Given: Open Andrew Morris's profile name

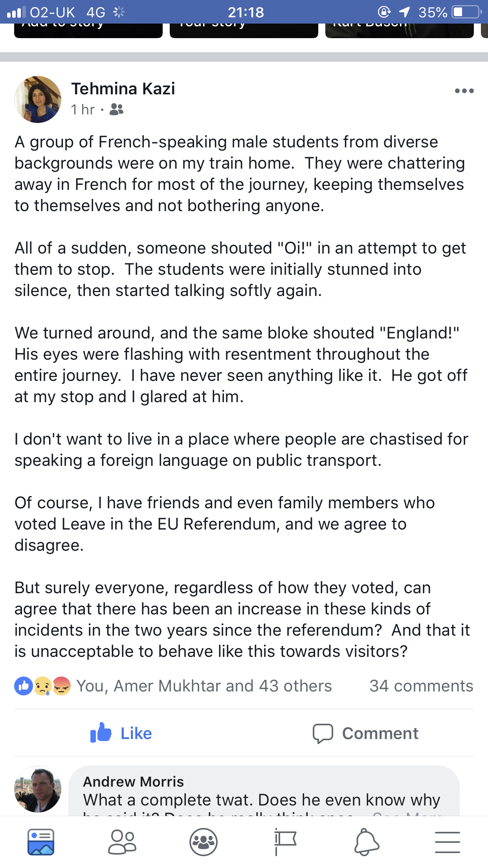Looking at the screenshot, I should [x=134, y=782].
